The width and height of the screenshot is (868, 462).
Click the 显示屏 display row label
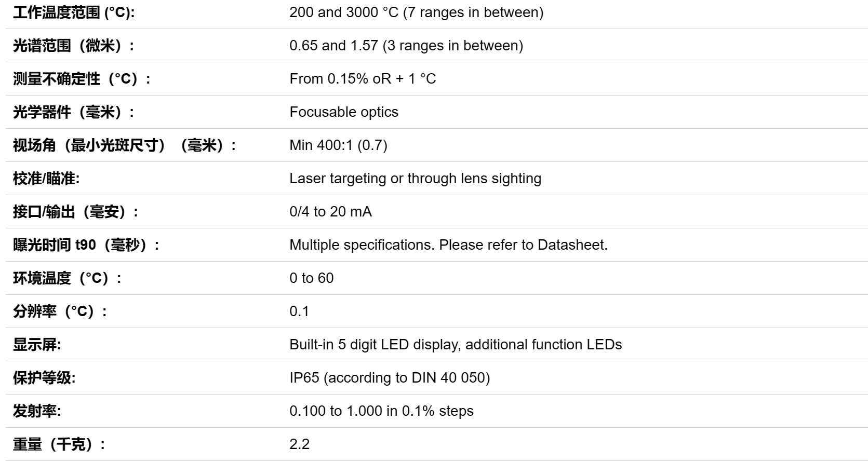(37, 345)
